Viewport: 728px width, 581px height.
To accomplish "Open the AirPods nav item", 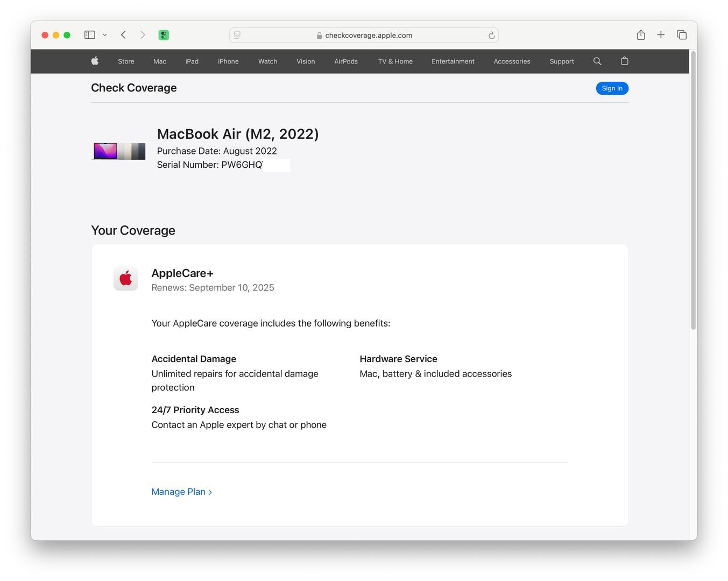I will pos(346,61).
